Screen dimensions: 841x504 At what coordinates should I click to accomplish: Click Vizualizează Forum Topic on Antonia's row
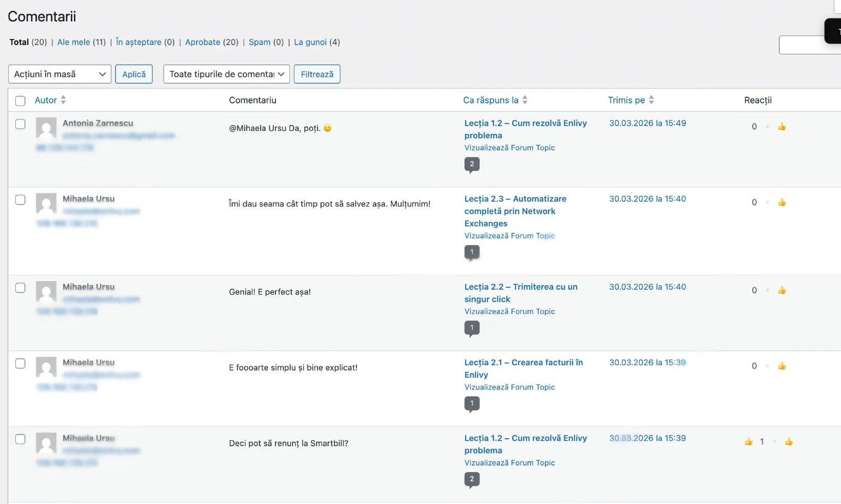coord(510,148)
